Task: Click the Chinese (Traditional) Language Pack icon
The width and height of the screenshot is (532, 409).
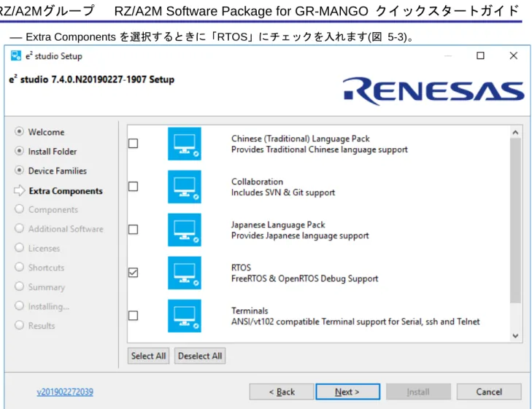Action: point(184,144)
